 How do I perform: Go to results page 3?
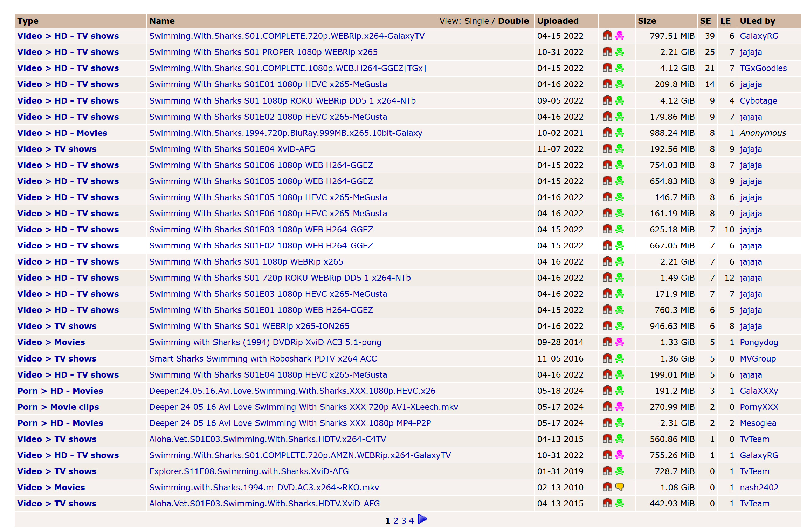403,521
